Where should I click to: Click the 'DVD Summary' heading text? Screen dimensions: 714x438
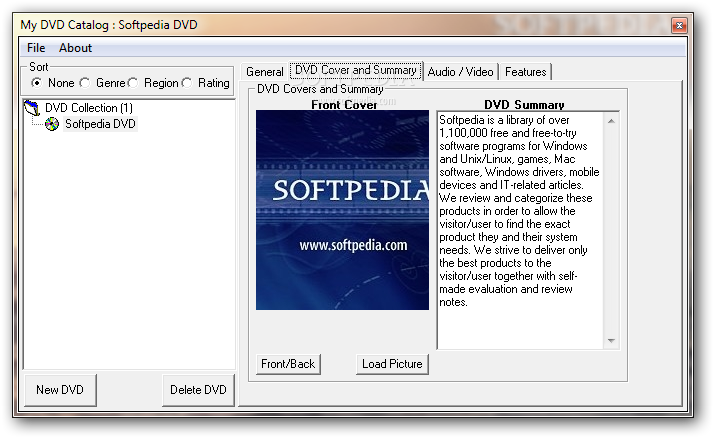pos(524,105)
